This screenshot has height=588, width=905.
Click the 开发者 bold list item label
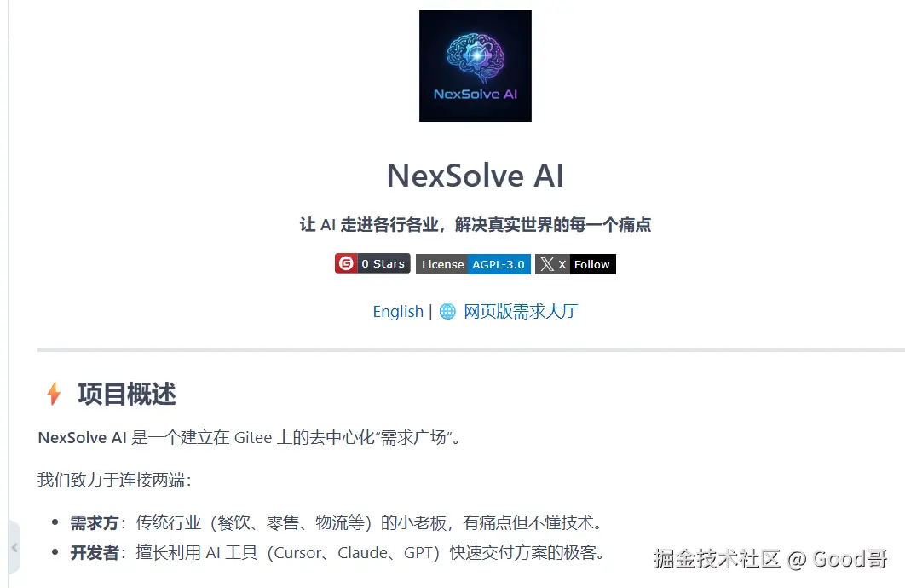pos(94,553)
